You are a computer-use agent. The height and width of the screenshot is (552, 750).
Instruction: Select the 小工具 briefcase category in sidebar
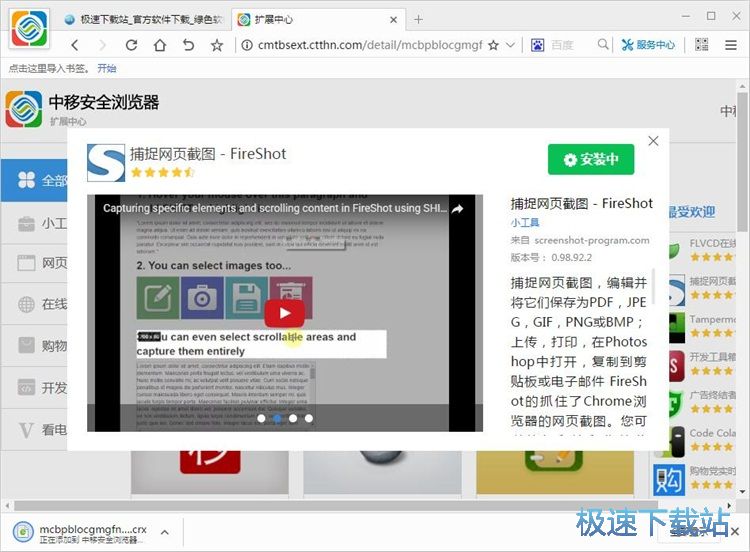[34, 223]
